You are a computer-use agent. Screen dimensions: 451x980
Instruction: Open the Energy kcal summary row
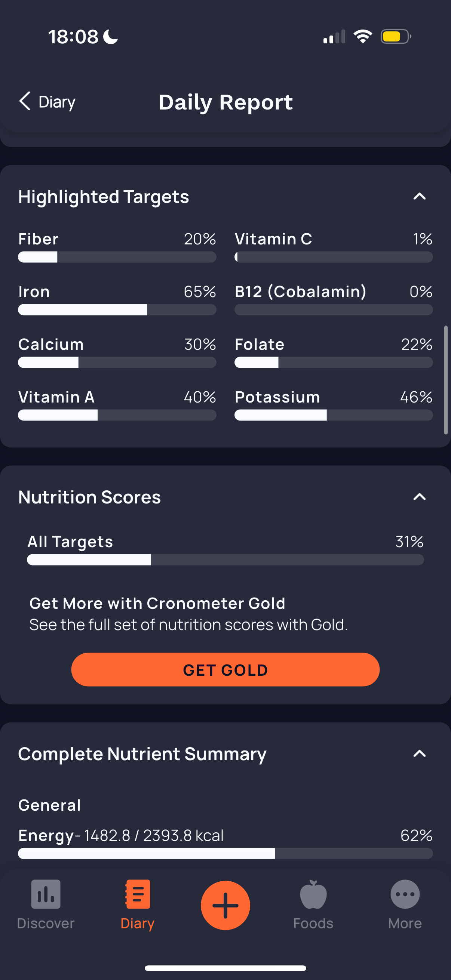click(x=225, y=843)
